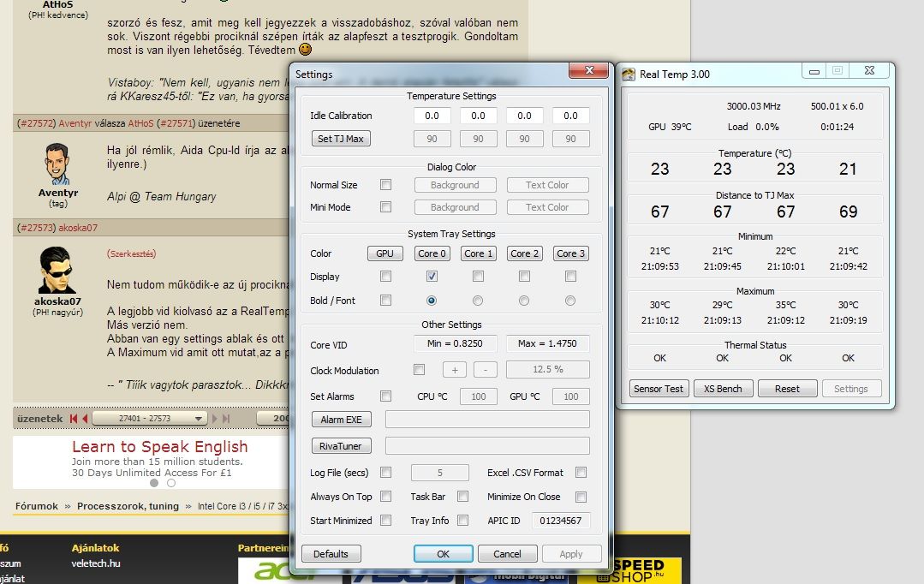Click Set TJ Max button
The width and height of the screenshot is (924, 584).
(x=341, y=139)
